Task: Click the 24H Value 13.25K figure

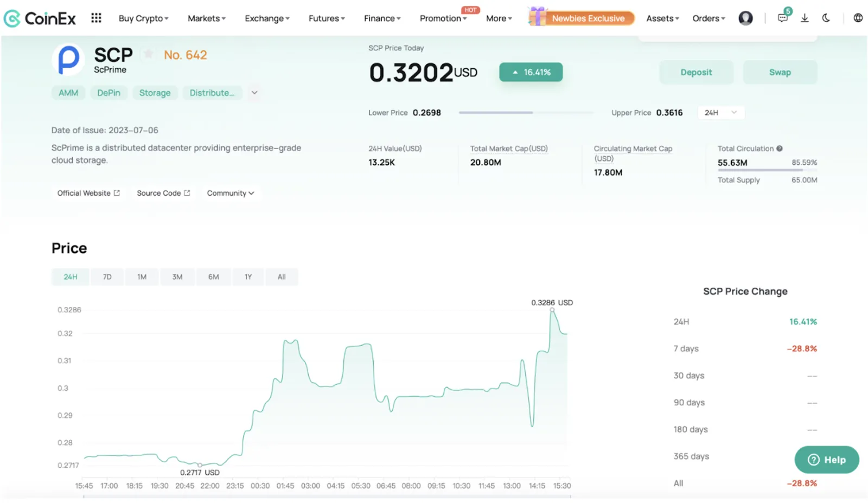Action: 381,163
